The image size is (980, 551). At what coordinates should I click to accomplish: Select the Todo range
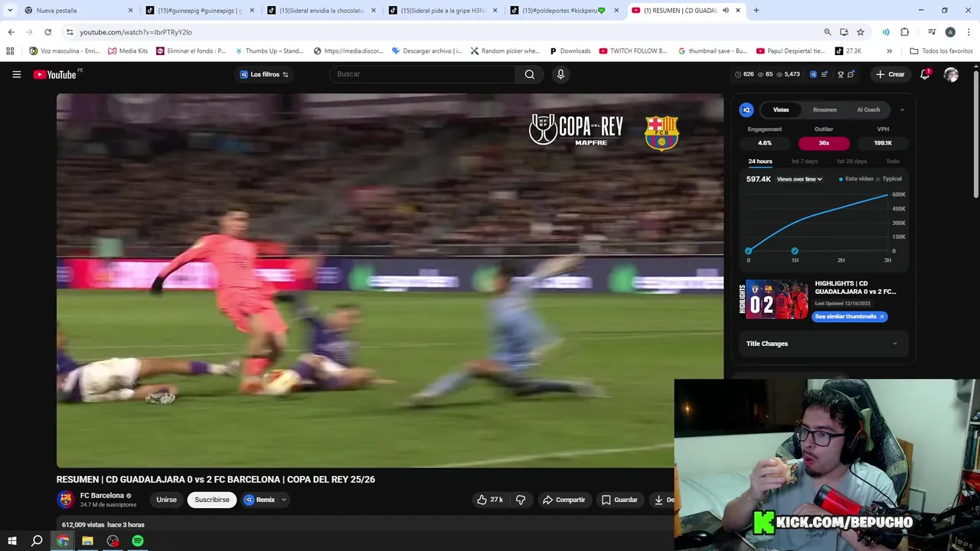pyautogui.click(x=893, y=161)
